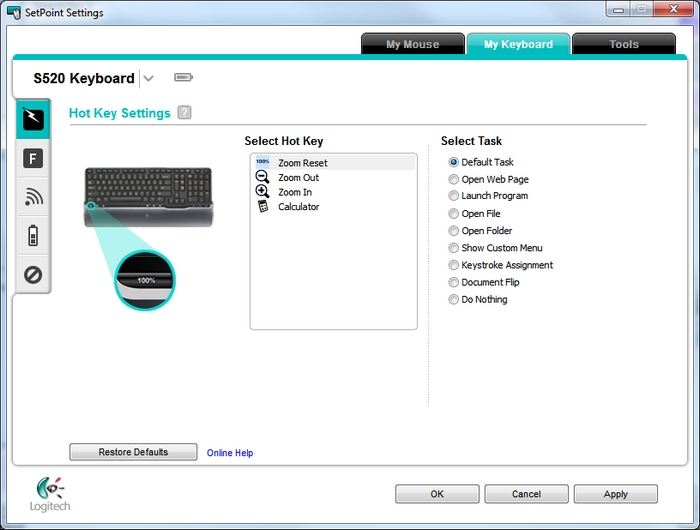Viewport: 700px width, 530px height.
Task: Click the Hot Key Settings help question mark
Action: tap(184, 113)
